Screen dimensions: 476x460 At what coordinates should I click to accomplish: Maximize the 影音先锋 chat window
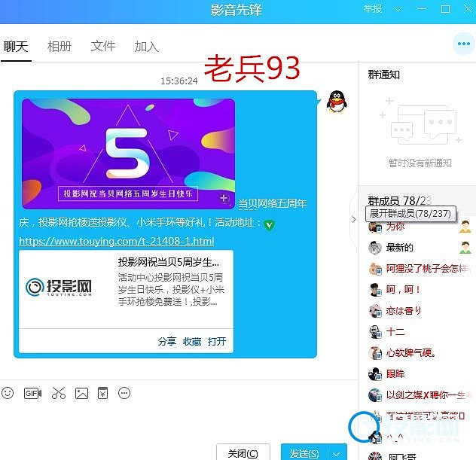tap(445, 9)
